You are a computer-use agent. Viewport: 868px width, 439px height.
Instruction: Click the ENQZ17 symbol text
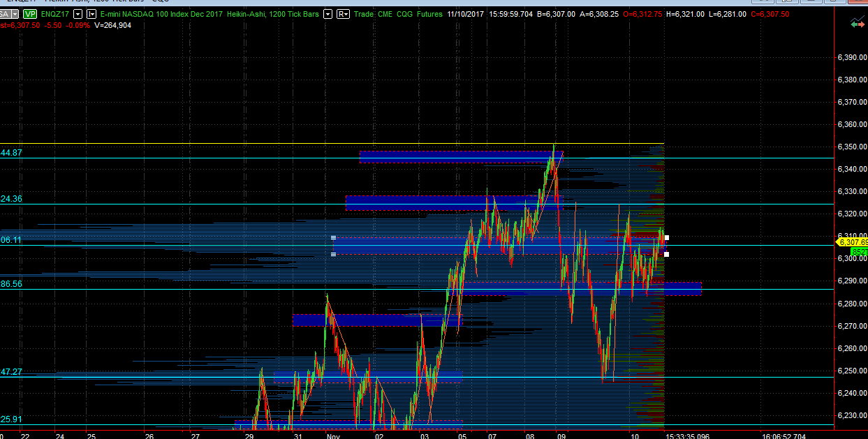[56, 14]
